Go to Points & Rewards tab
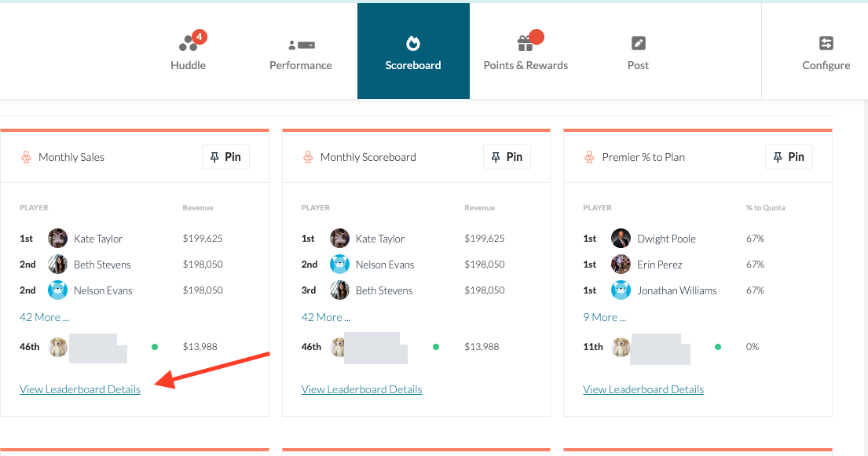Image resolution: width=868 pixels, height=456 pixels. pos(526,51)
